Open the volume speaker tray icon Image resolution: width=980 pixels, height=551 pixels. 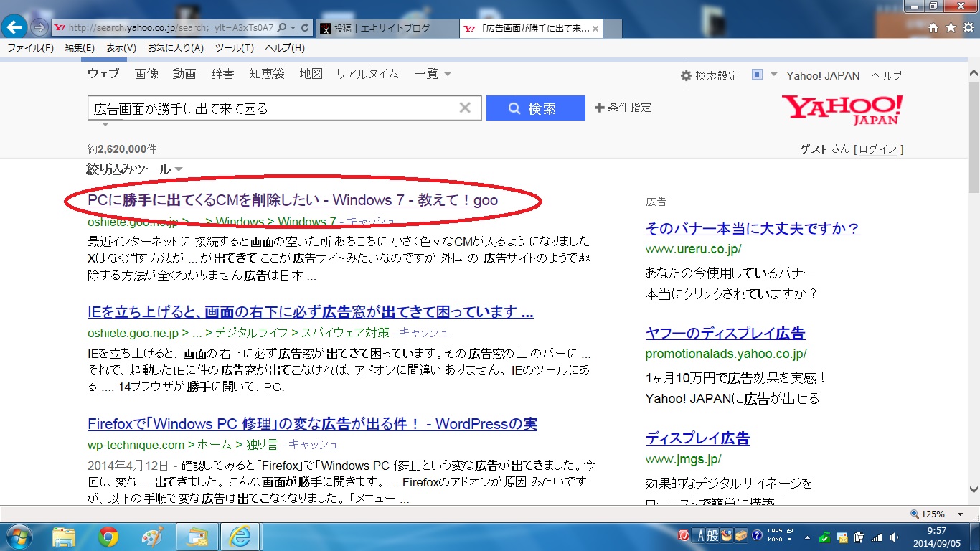coord(894,537)
